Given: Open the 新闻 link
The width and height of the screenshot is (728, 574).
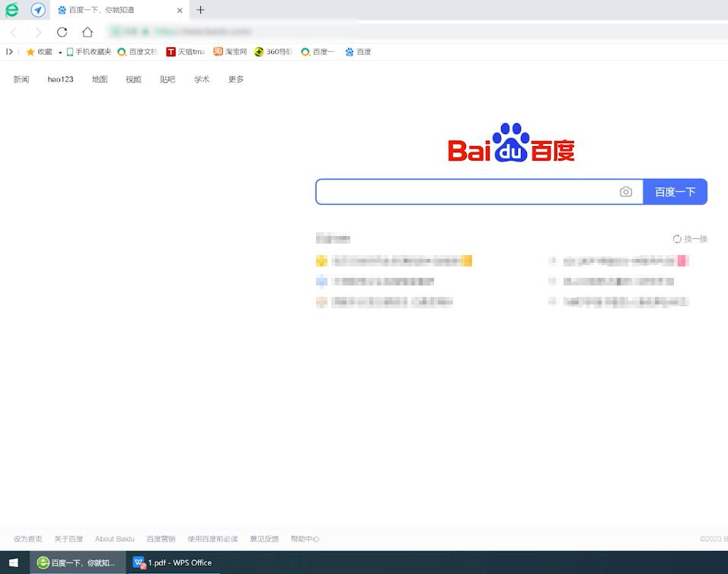Looking at the screenshot, I should click(21, 79).
